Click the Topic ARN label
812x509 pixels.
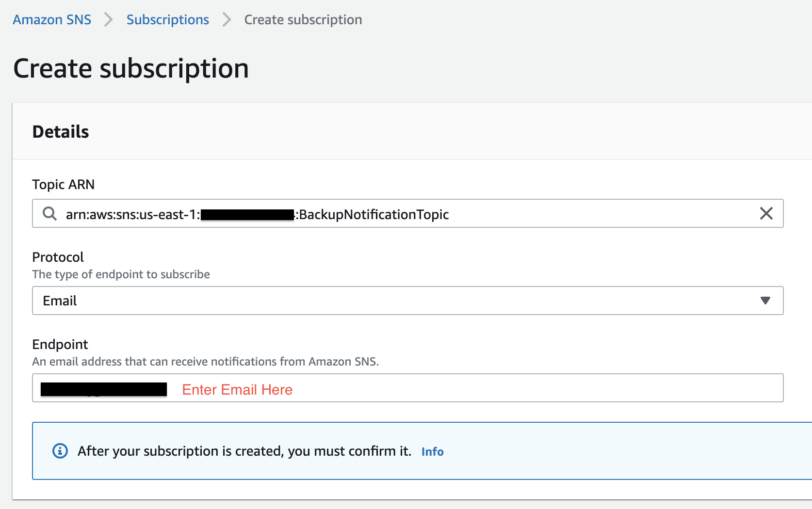pyautogui.click(x=64, y=185)
